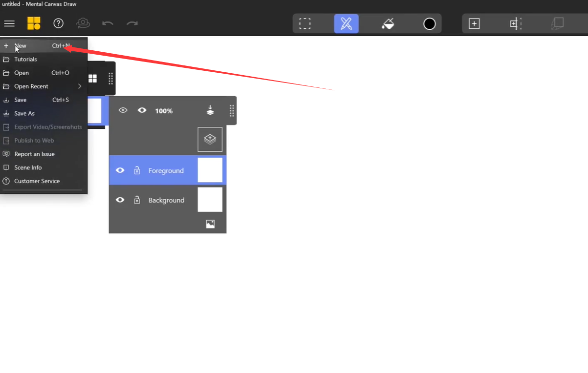Click the canvas thumbnail behind the menu
The image size is (588, 373).
coord(95,111)
